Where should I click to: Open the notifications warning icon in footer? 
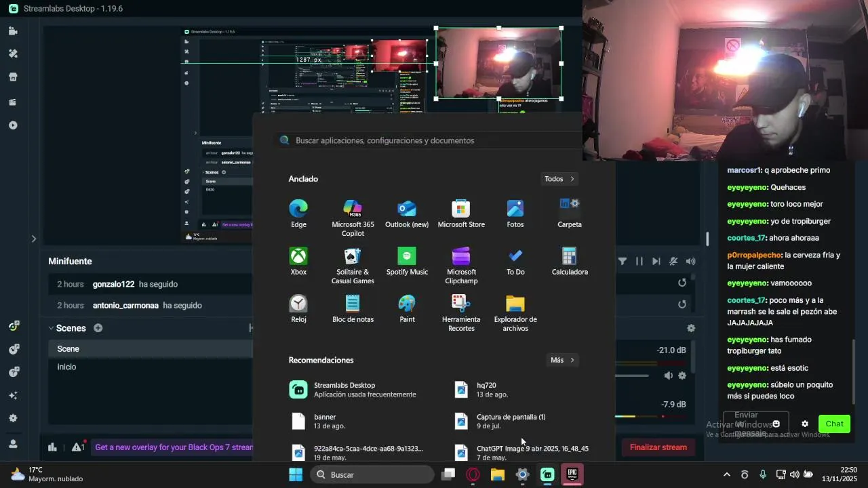point(78,447)
